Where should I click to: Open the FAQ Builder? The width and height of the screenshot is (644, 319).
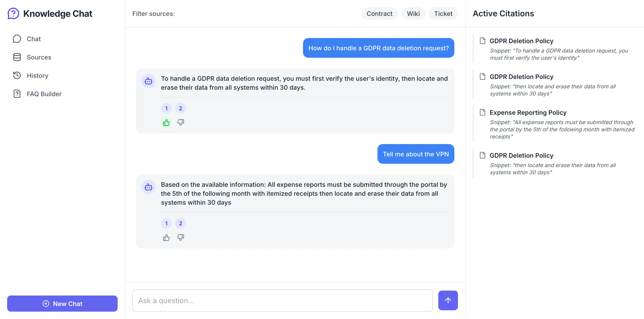44,94
